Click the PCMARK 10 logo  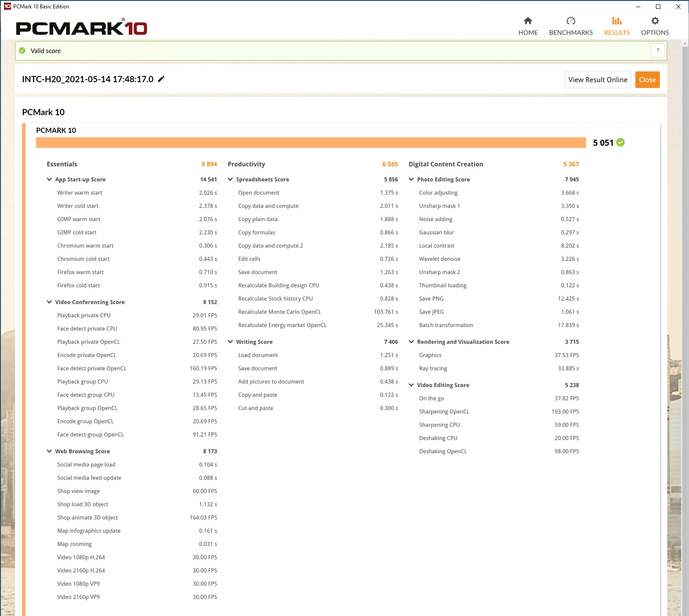[x=82, y=27]
